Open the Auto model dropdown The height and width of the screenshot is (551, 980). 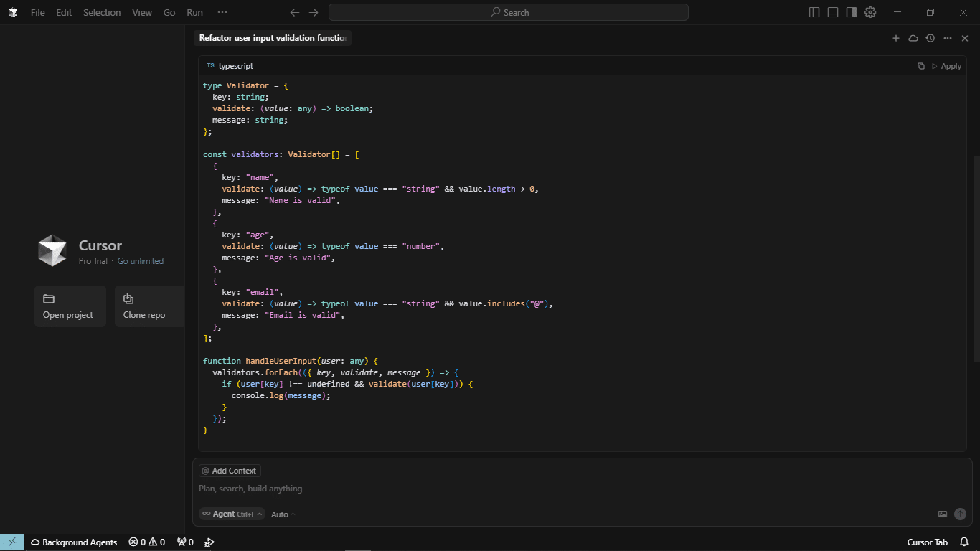(283, 514)
